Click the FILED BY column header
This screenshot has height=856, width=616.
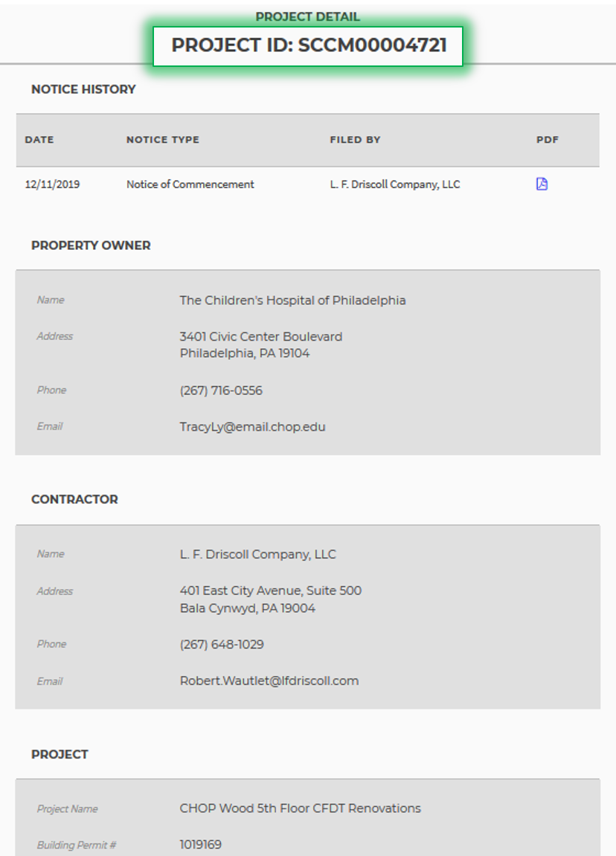[355, 140]
